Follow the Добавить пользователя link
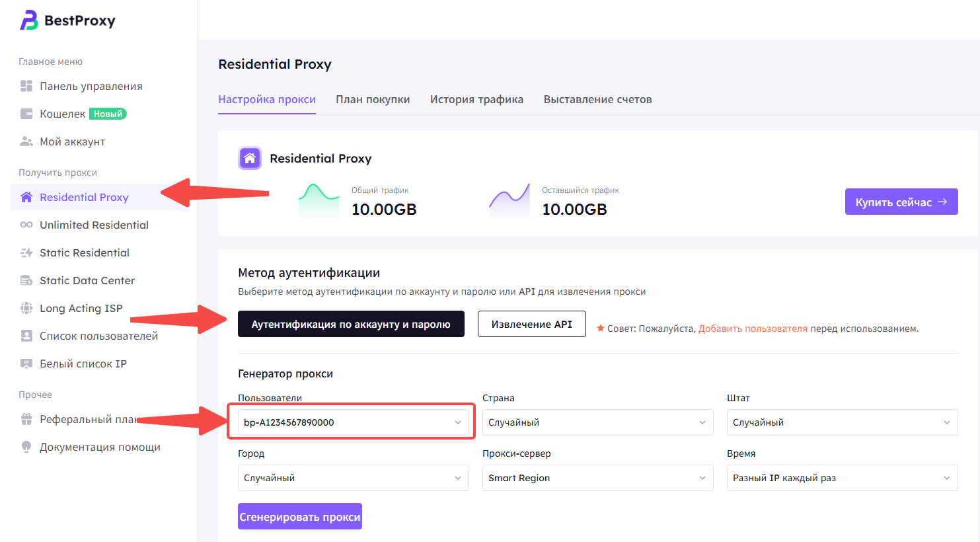Viewport: 980px width, 542px height. pyautogui.click(x=753, y=329)
